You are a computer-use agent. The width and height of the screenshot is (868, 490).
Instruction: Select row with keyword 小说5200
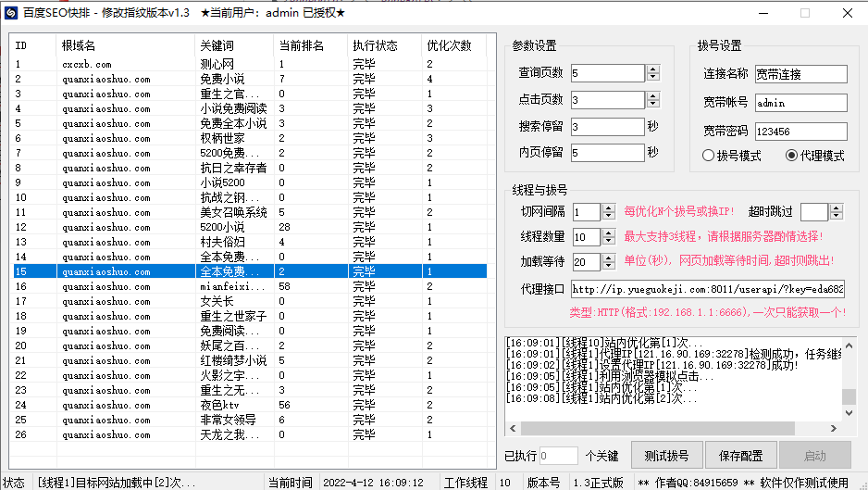click(249, 182)
